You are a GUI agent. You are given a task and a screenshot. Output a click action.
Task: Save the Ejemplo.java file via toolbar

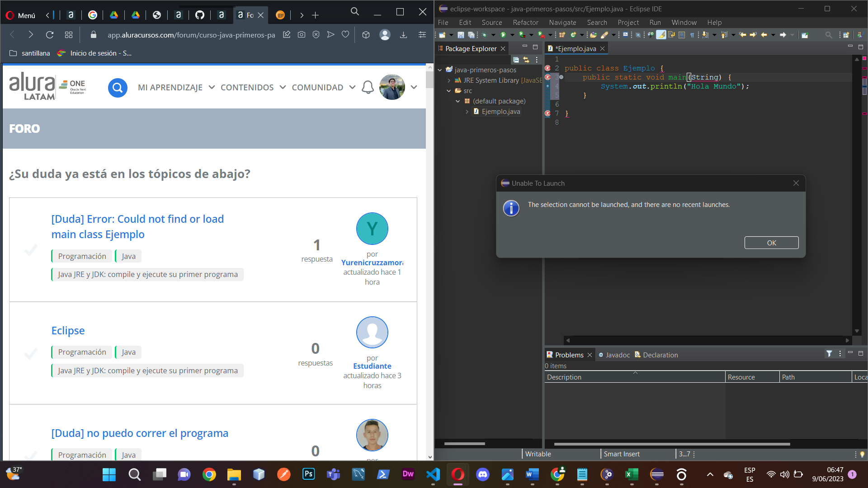coord(461,35)
